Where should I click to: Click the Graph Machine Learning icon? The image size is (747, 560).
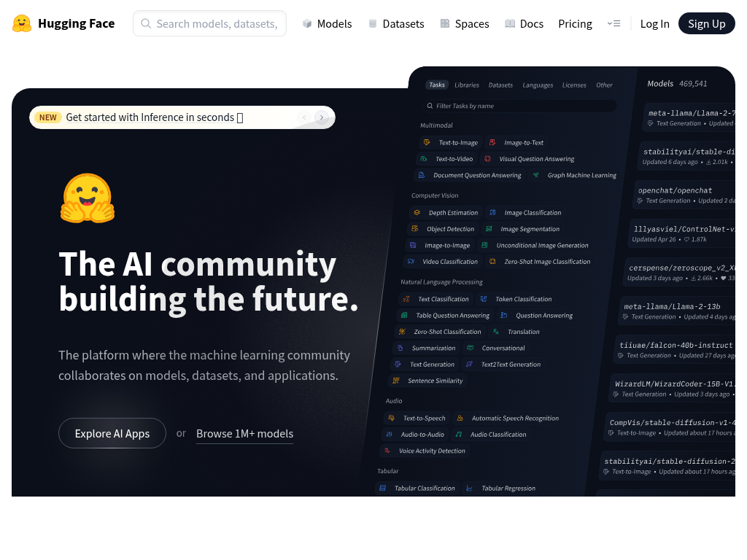click(536, 175)
